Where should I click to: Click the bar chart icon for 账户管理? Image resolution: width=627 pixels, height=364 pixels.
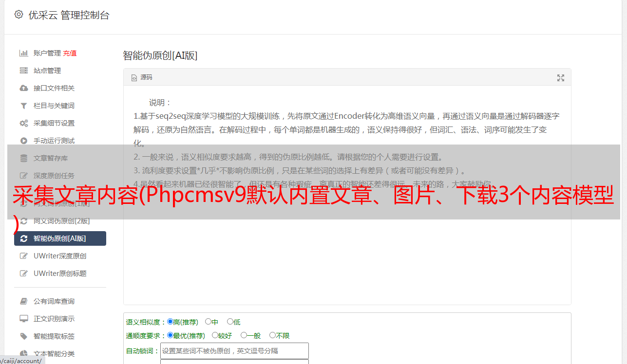(23, 53)
